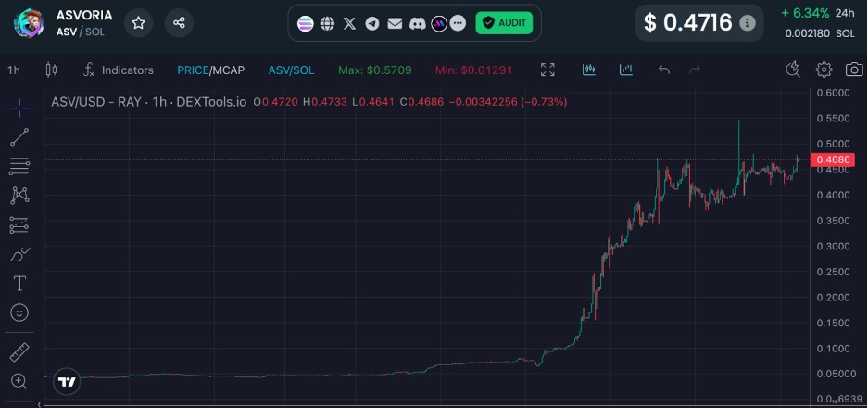Viewport: 868px width, 408px height.
Task: Open the Indicators menu
Action: coord(119,70)
